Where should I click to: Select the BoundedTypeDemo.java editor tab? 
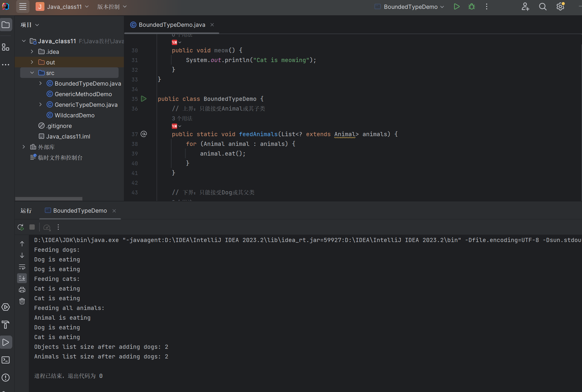(172, 25)
